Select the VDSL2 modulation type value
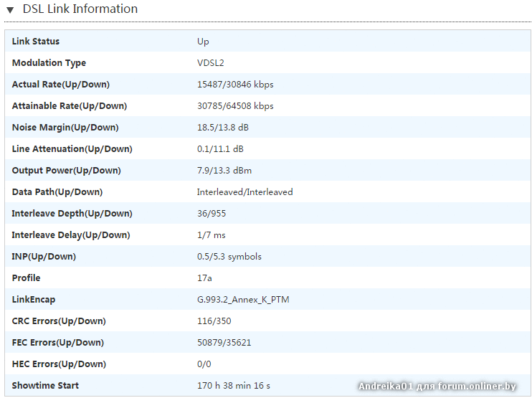Image resolution: width=532 pixels, height=403 pixels. [x=211, y=63]
